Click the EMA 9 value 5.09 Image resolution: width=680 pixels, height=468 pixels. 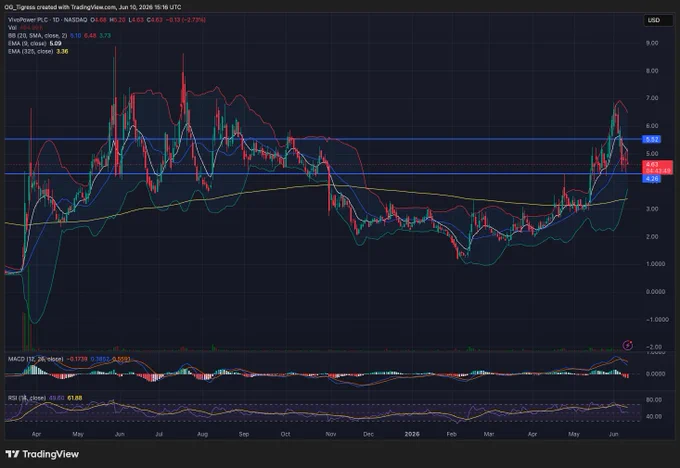tap(55, 43)
